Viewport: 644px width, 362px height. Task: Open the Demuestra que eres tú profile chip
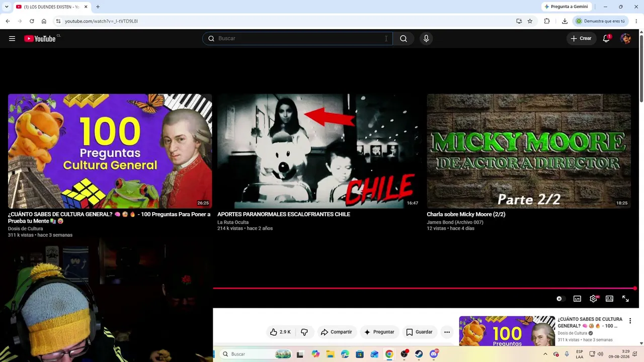tap(600, 21)
